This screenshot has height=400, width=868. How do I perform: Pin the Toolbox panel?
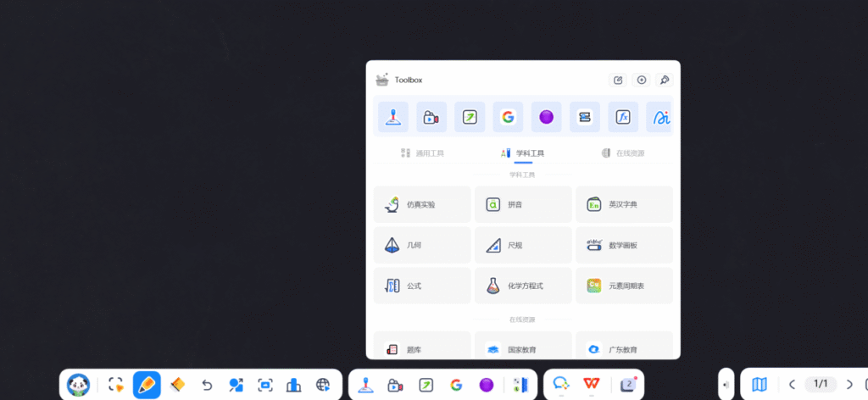665,80
